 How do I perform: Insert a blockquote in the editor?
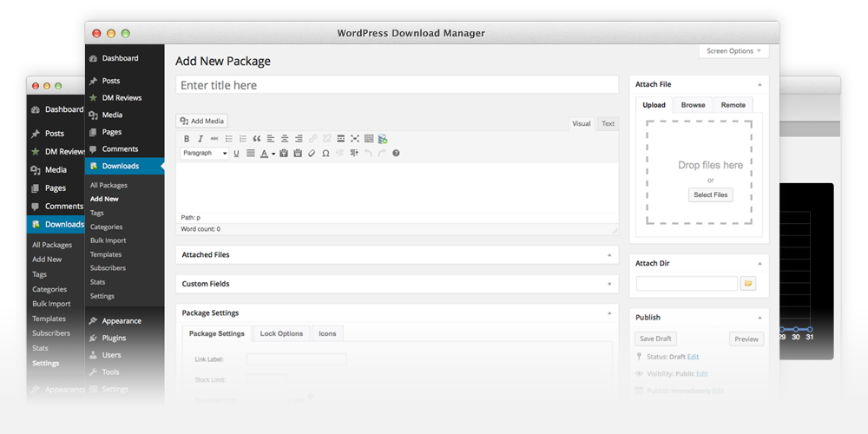coord(257,139)
